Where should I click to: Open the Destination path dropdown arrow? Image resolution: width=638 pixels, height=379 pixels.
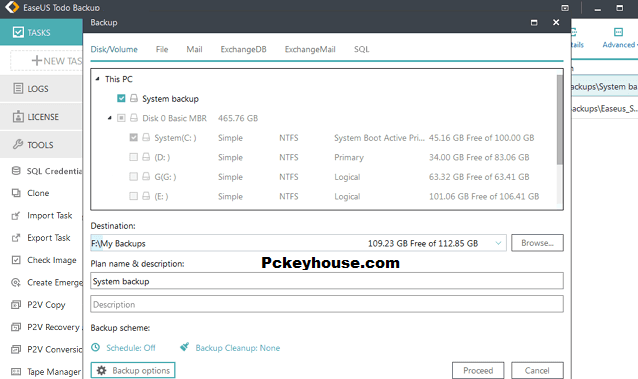tap(498, 243)
